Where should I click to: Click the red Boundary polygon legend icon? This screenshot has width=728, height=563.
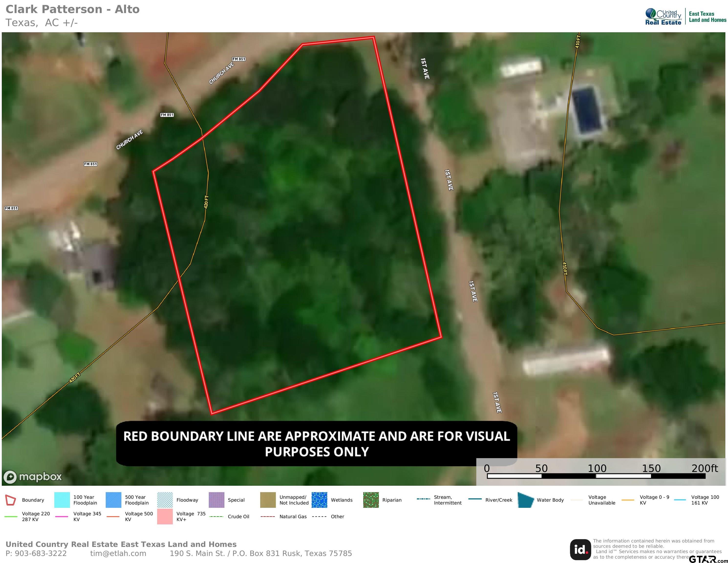tap(10, 500)
